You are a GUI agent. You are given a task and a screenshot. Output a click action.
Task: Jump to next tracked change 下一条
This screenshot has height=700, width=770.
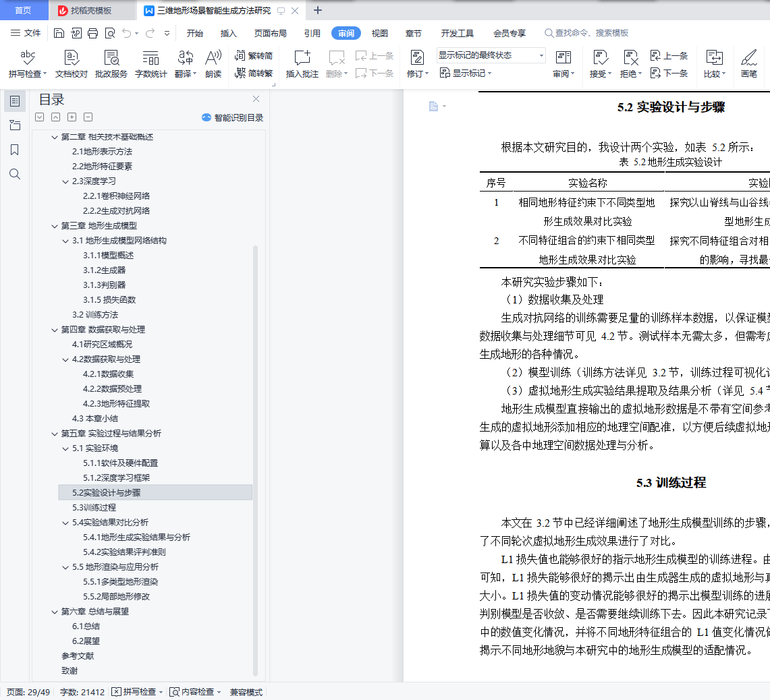669,73
